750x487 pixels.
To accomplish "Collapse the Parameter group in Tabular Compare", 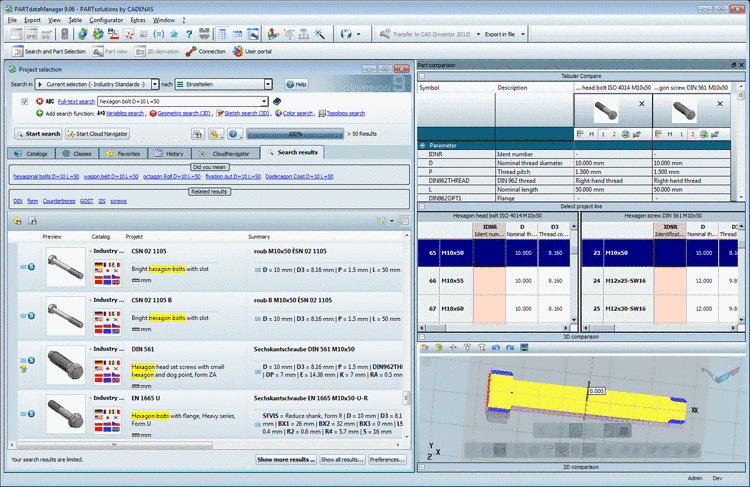I will (423, 146).
